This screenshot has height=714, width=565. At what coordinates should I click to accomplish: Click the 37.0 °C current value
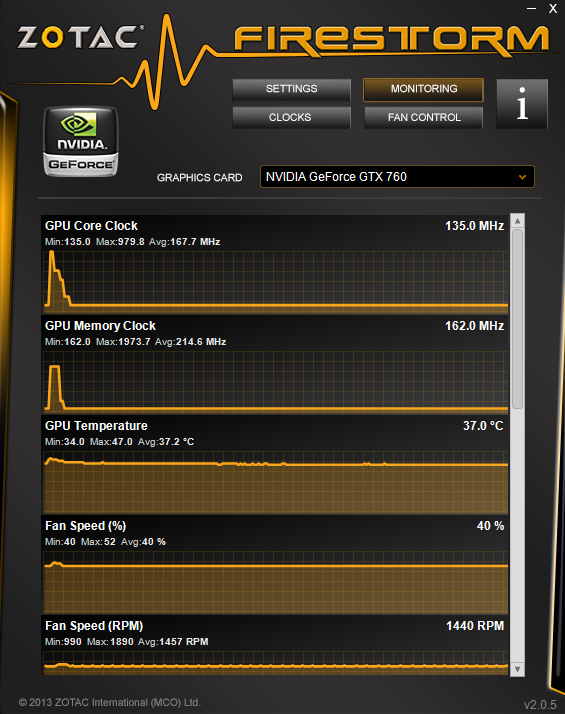(x=483, y=426)
